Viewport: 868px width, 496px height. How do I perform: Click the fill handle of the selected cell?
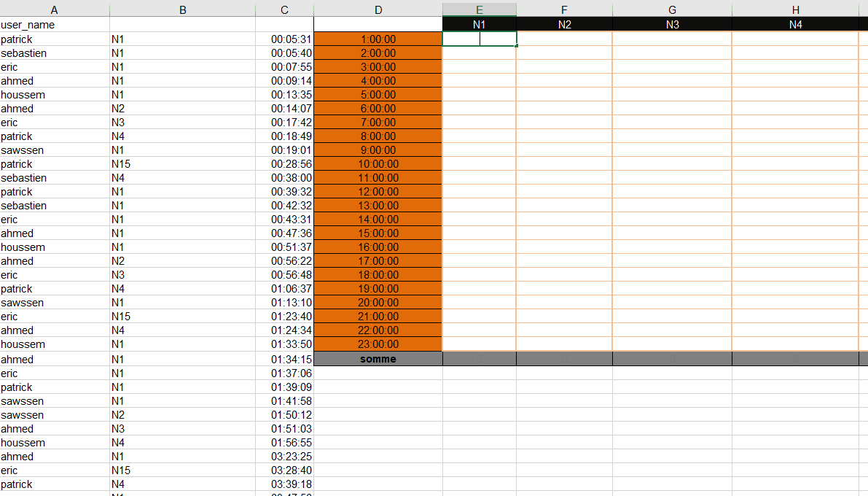pyautogui.click(x=516, y=46)
